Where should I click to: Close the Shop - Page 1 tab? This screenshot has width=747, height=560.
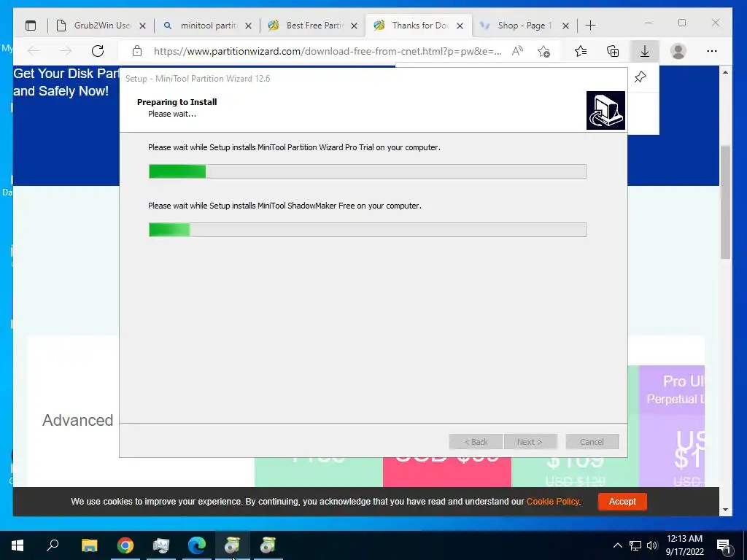click(565, 26)
